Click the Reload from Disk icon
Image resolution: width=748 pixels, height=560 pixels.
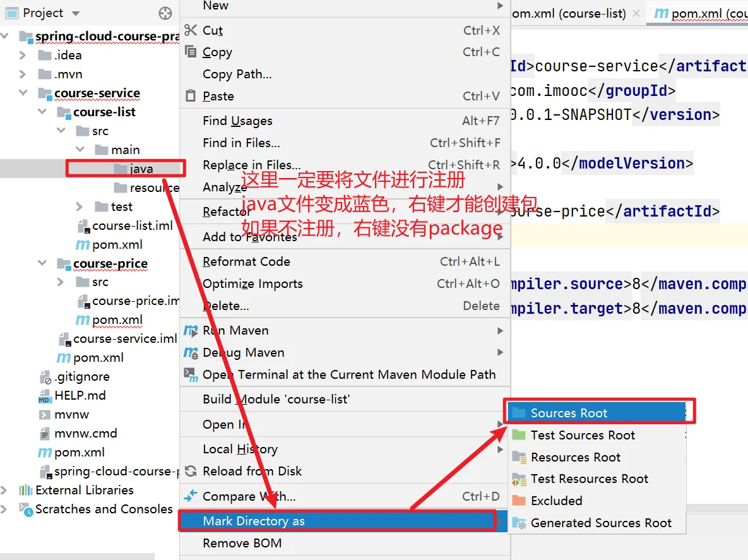pyautogui.click(x=191, y=471)
